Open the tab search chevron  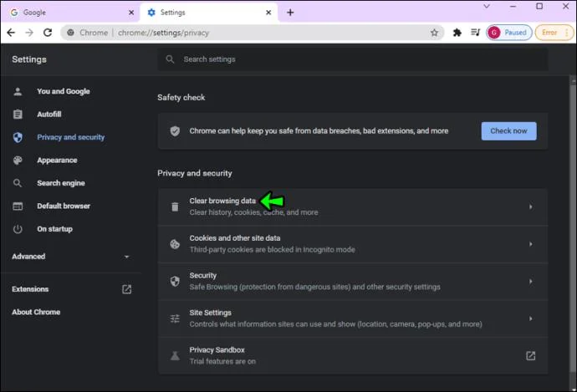point(487,6)
